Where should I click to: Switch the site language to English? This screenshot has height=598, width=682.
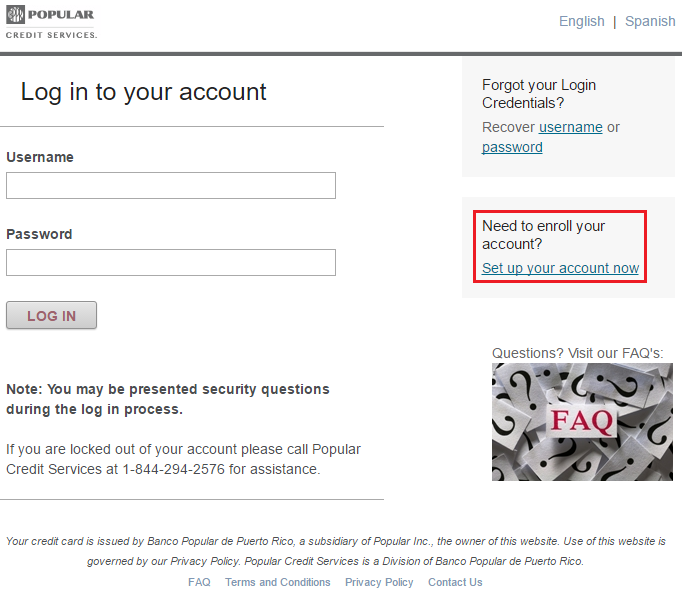click(x=581, y=21)
